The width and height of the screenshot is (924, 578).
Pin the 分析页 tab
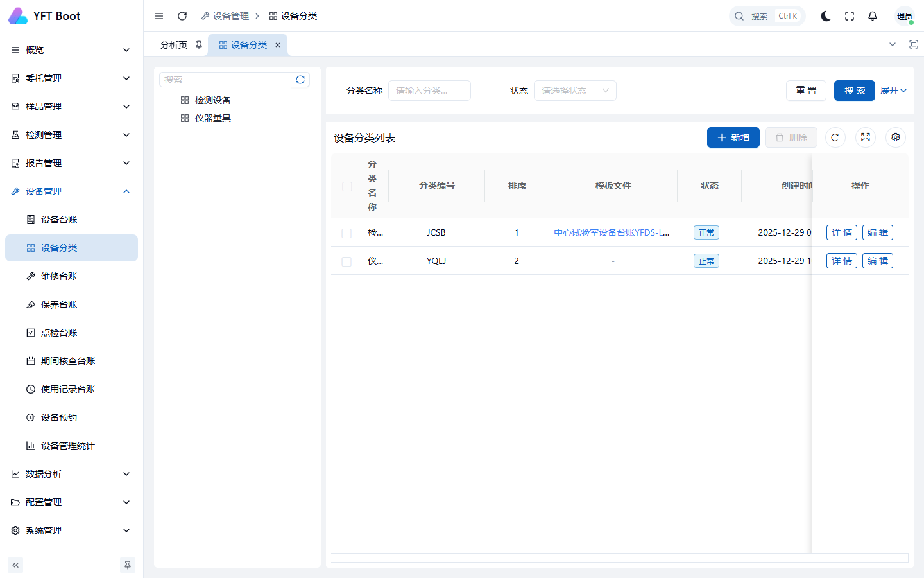click(199, 45)
